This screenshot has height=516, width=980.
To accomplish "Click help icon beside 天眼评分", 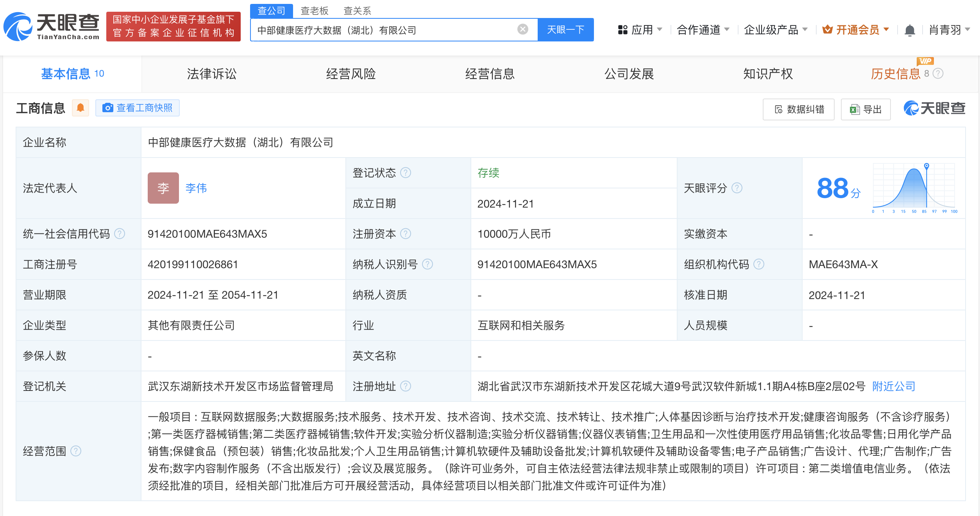I will click(x=737, y=188).
